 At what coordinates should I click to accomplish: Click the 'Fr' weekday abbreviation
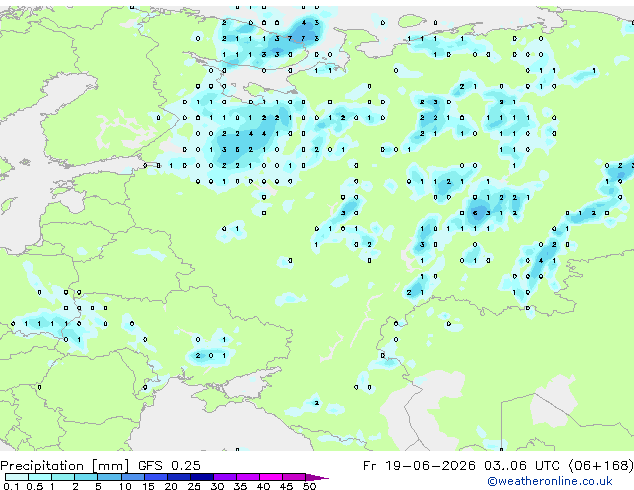370,466
